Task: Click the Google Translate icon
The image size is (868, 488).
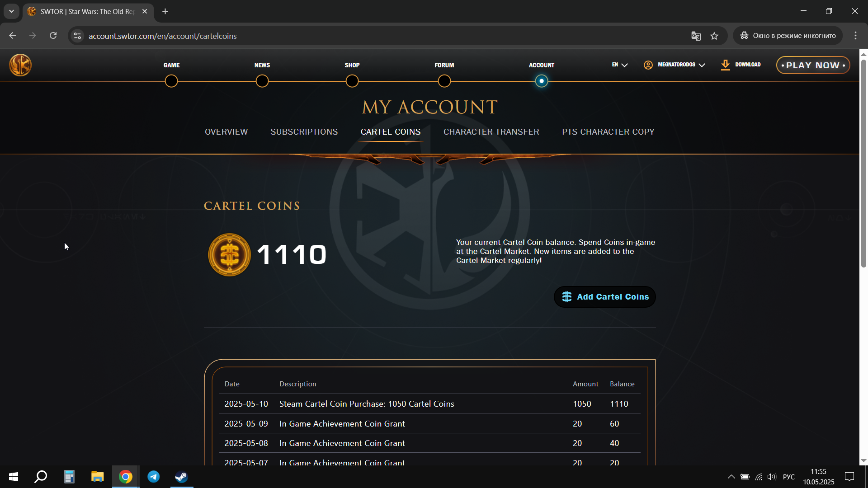Action: click(696, 36)
